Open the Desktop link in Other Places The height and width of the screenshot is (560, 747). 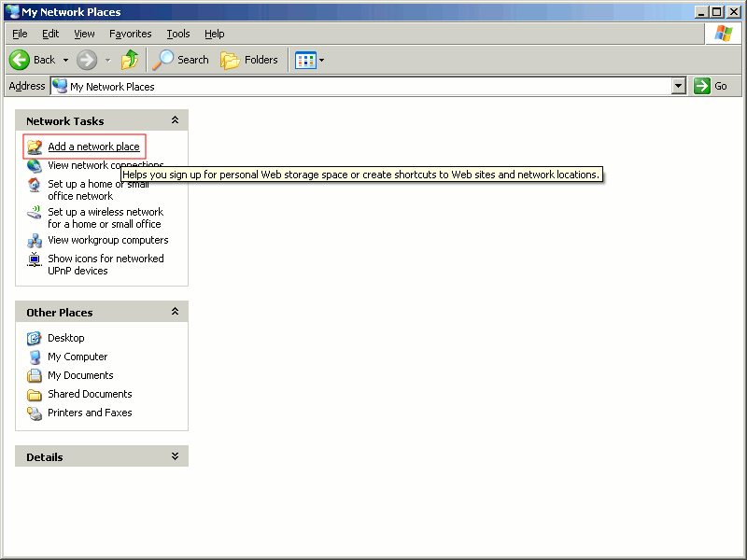click(66, 338)
